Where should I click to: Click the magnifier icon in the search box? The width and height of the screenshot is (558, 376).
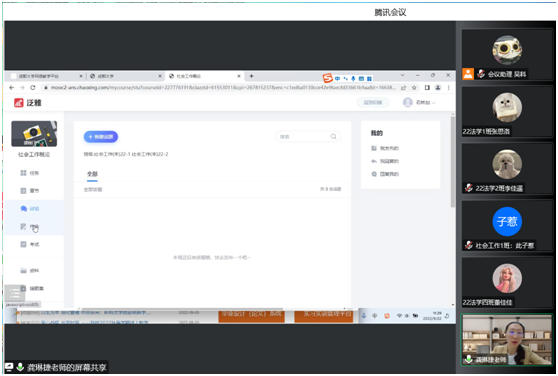pyautogui.click(x=333, y=137)
